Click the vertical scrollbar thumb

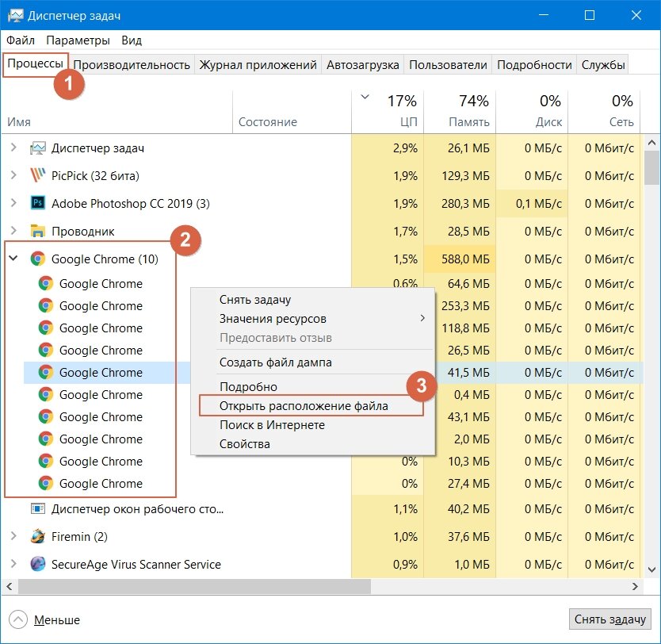[651, 168]
